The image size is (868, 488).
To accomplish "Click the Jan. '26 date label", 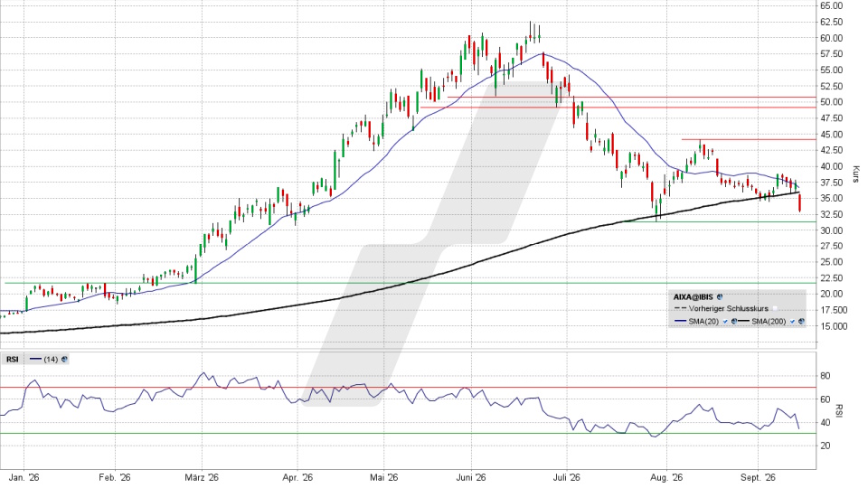I will pyautogui.click(x=24, y=477).
